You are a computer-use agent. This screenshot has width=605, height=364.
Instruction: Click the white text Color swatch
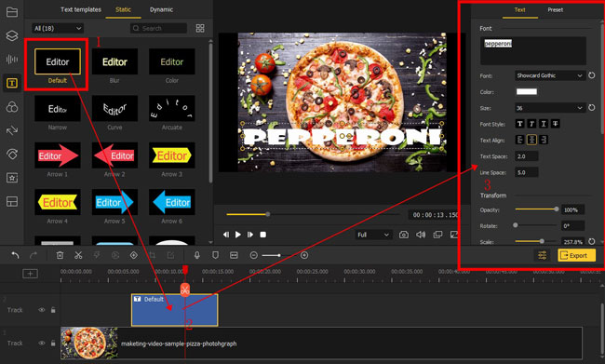point(526,91)
